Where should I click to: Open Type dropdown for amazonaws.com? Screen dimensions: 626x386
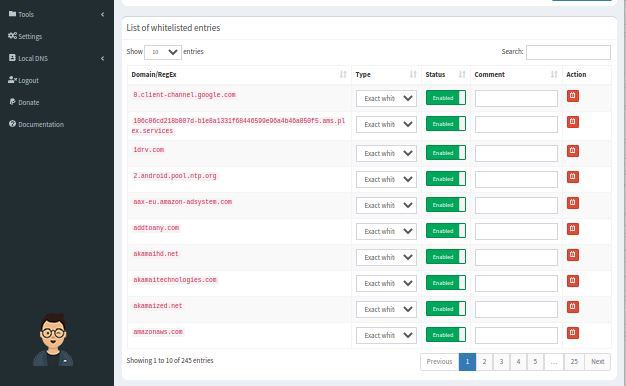386,335
